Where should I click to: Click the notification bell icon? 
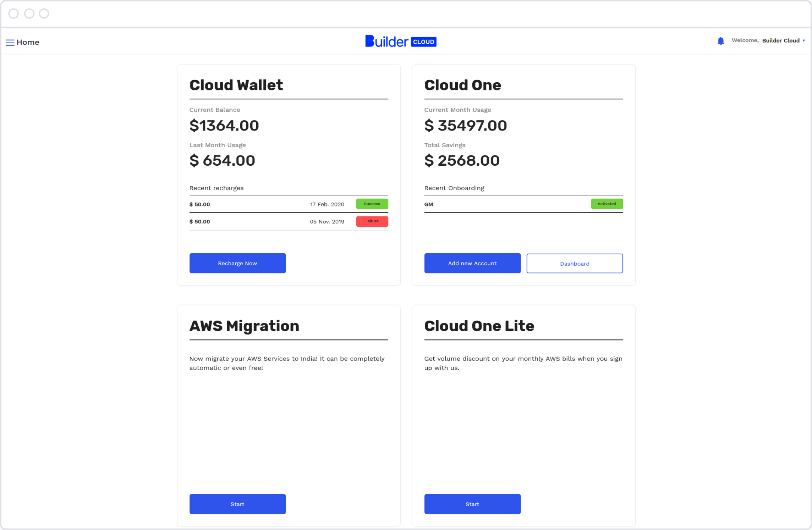pos(720,41)
